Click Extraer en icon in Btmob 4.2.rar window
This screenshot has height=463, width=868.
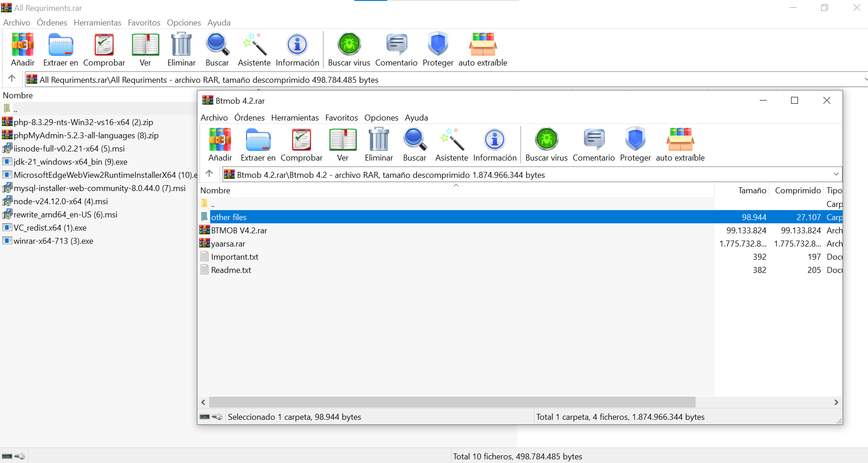pyautogui.click(x=258, y=144)
